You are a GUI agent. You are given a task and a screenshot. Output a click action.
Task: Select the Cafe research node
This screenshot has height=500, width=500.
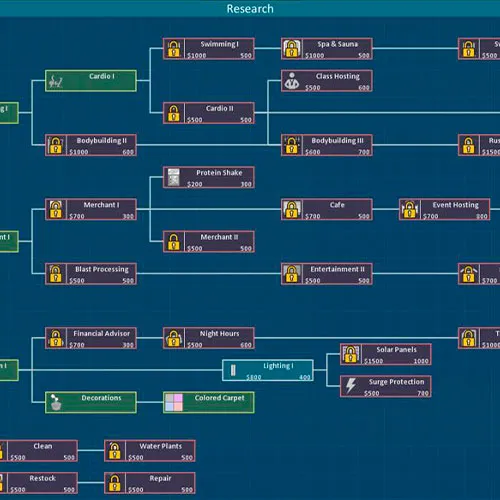click(x=327, y=209)
